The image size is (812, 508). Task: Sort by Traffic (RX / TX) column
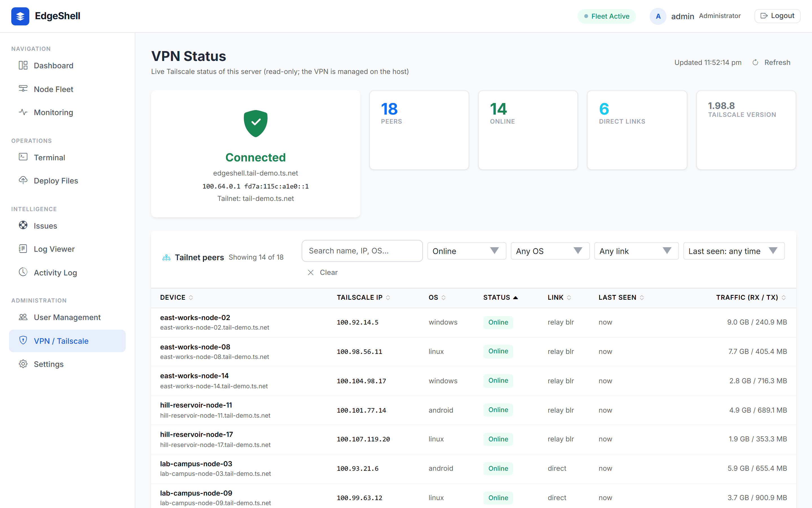[x=751, y=297]
